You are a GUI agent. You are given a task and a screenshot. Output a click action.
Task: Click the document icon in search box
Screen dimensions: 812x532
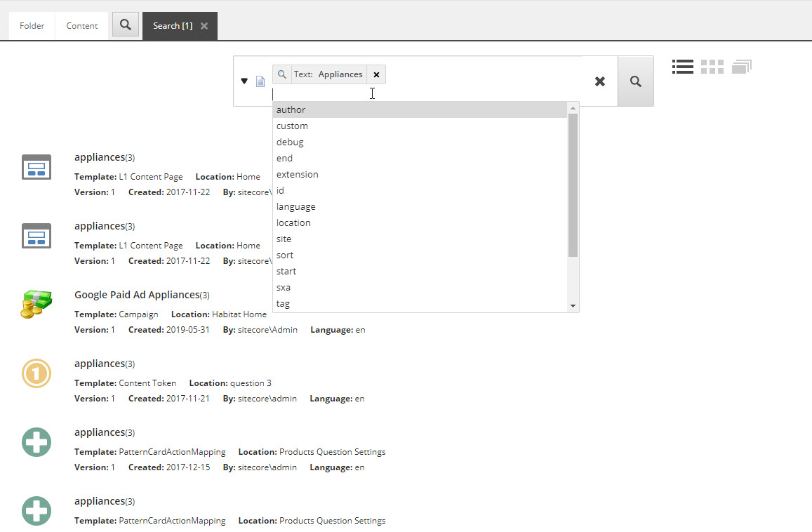click(x=260, y=81)
